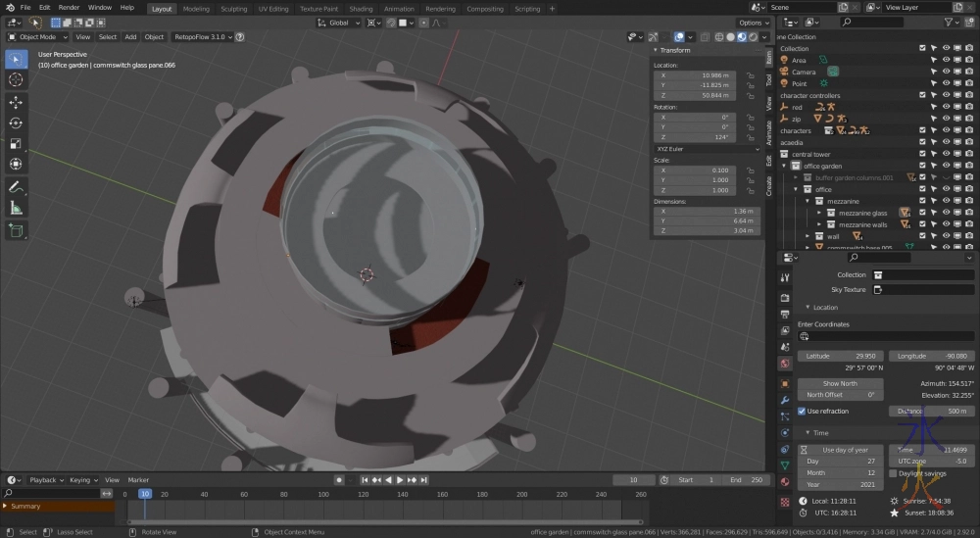Select the Rotate tool
This screenshot has height=538, width=980.
coord(16,122)
